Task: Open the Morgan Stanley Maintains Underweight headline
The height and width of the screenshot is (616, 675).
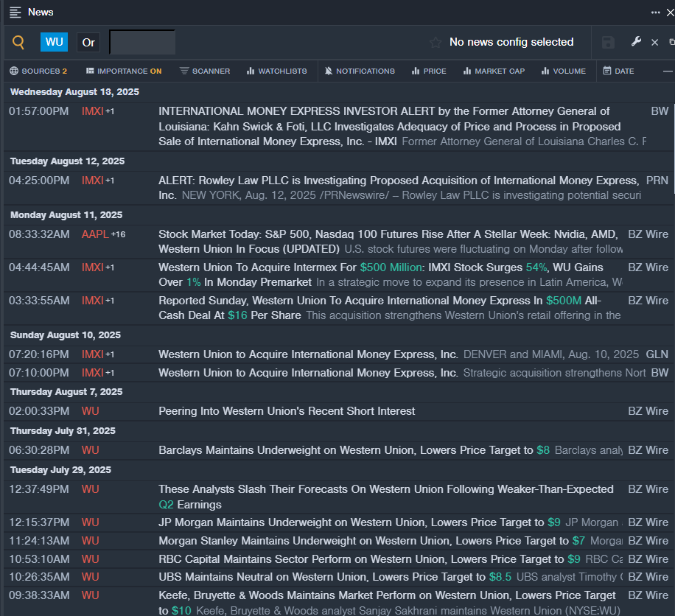Action: click(x=371, y=541)
